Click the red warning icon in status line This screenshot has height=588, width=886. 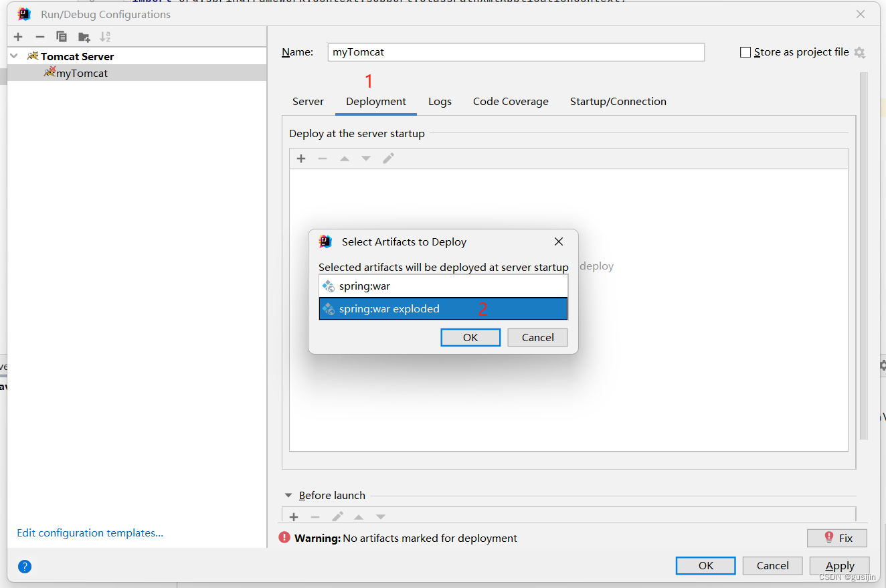285,538
